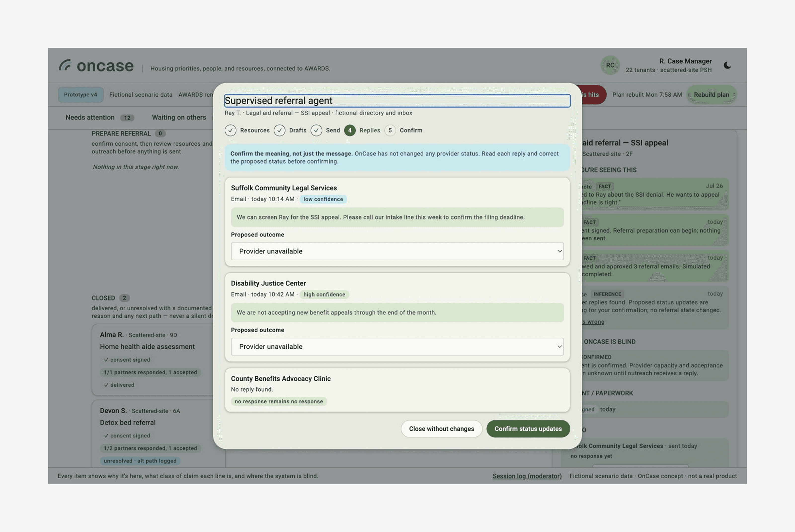Image resolution: width=795 pixels, height=532 pixels.
Task: Click Devon S. '1/2 partners responded' tag
Action: coord(150,448)
